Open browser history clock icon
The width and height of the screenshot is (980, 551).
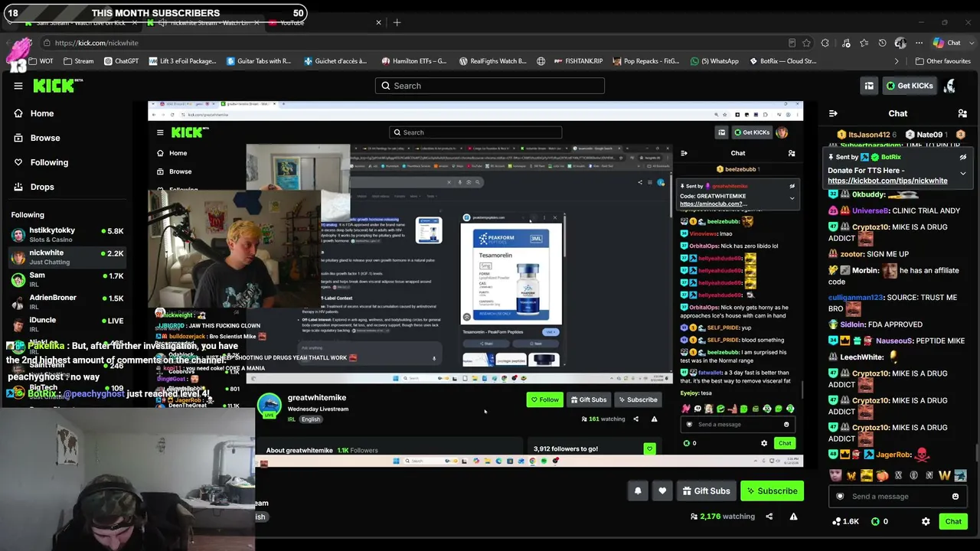pos(882,43)
